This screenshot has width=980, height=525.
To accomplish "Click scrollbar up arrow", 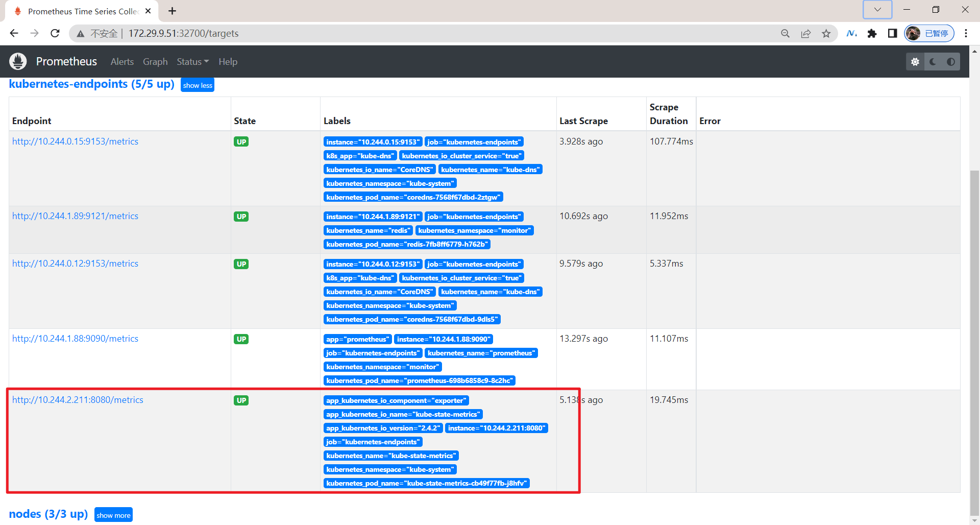I will [974, 51].
